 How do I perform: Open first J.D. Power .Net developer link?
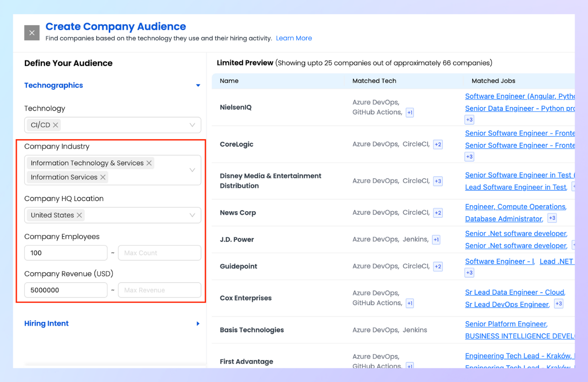click(516, 233)
